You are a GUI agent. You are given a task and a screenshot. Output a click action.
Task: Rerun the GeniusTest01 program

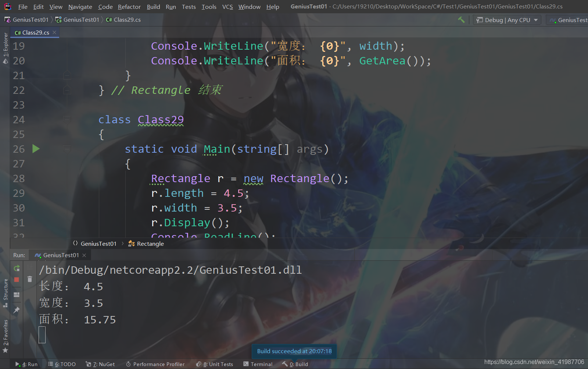pyautogui.click(x=17, y=268)
